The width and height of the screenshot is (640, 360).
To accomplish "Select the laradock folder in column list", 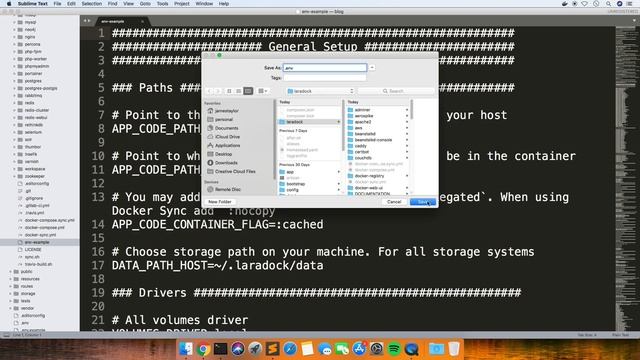I will pyautogui.click(x=309, y=122).
